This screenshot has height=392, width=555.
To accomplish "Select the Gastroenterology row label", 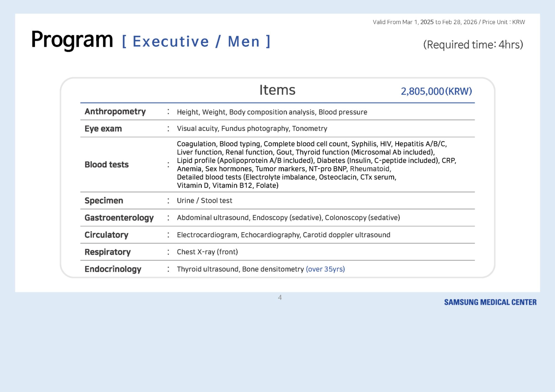I will click(x=119, y=218).
